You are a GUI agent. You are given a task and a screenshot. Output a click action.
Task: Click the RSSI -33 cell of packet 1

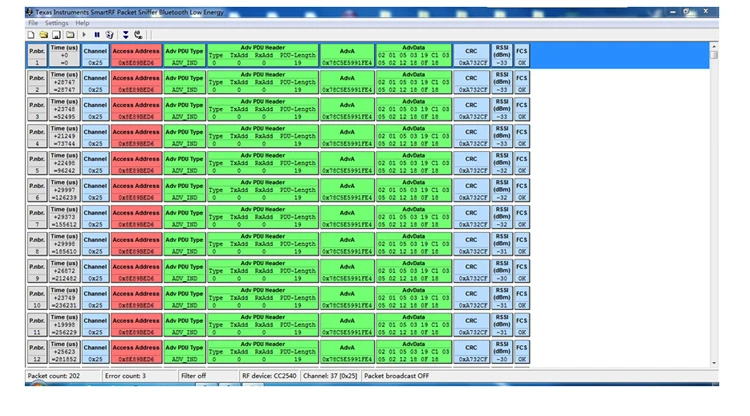tap(502, 55)
